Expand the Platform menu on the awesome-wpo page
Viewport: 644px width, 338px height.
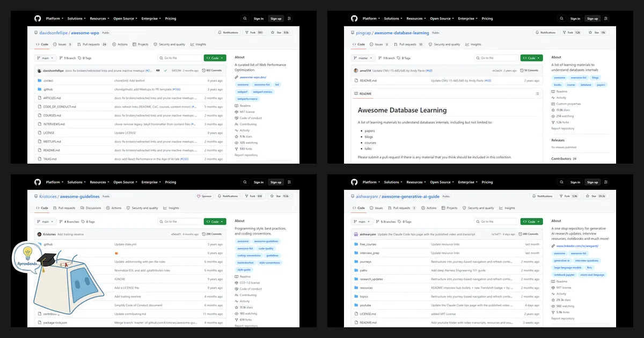point(54,18)
